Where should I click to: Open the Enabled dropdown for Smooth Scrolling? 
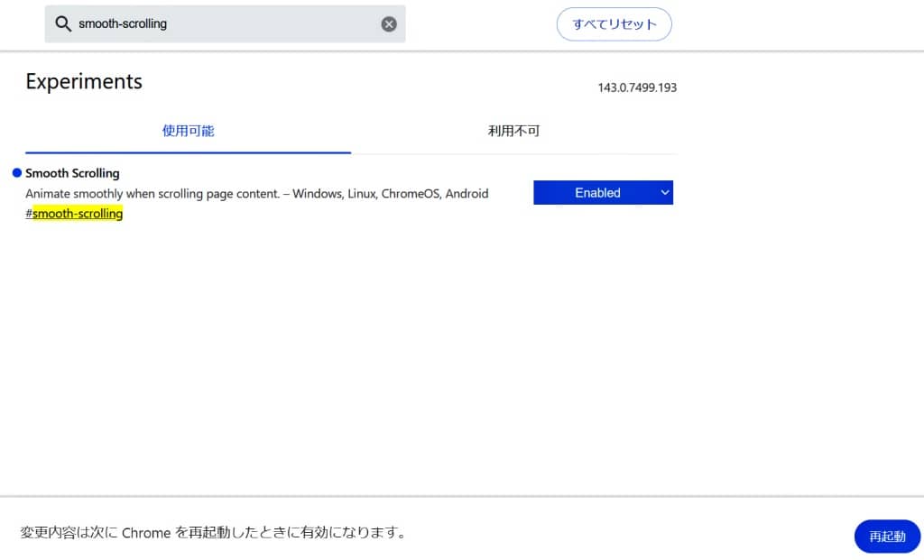click(x=597, y=192)
